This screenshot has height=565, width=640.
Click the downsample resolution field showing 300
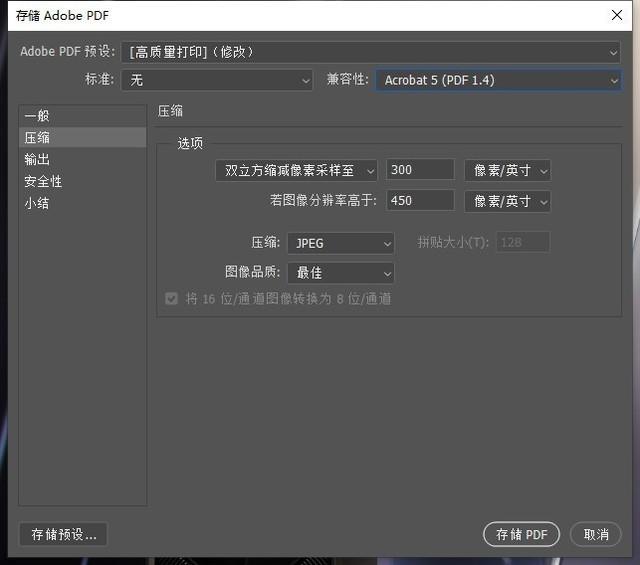click(x=420, y=170)
